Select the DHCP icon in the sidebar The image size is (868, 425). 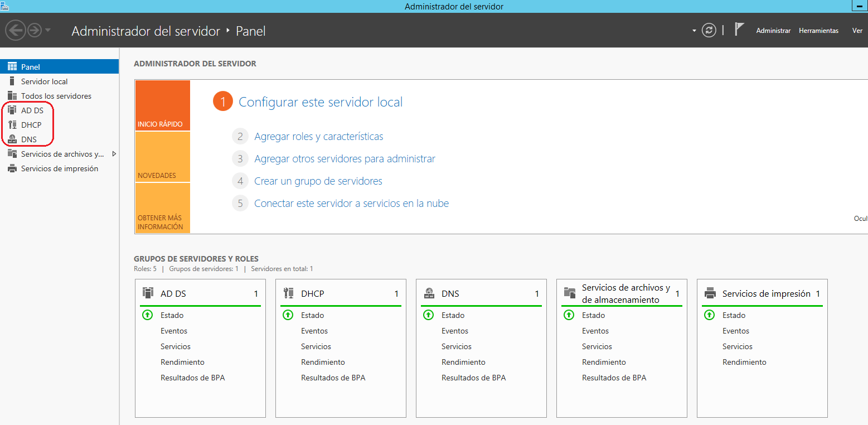[12, 125]
